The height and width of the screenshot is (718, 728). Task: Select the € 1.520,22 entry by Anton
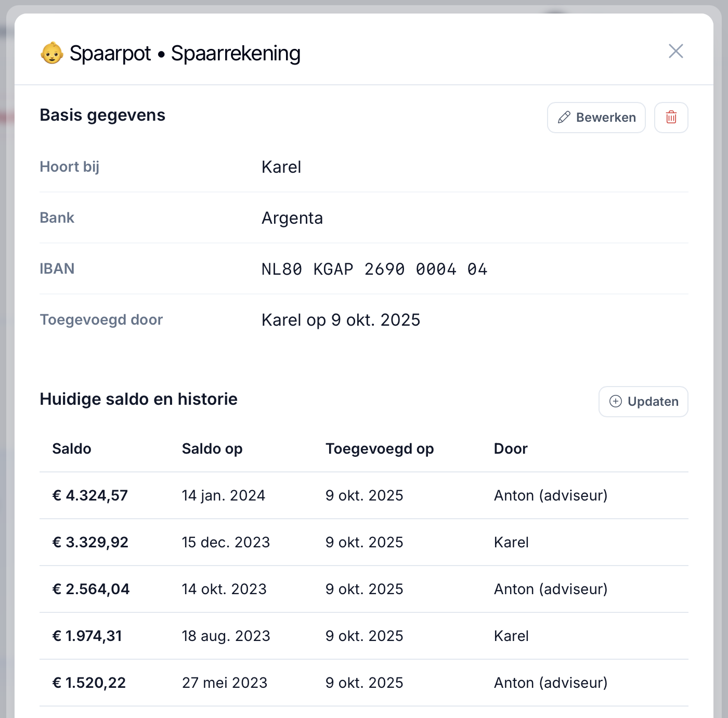(89, 683)
